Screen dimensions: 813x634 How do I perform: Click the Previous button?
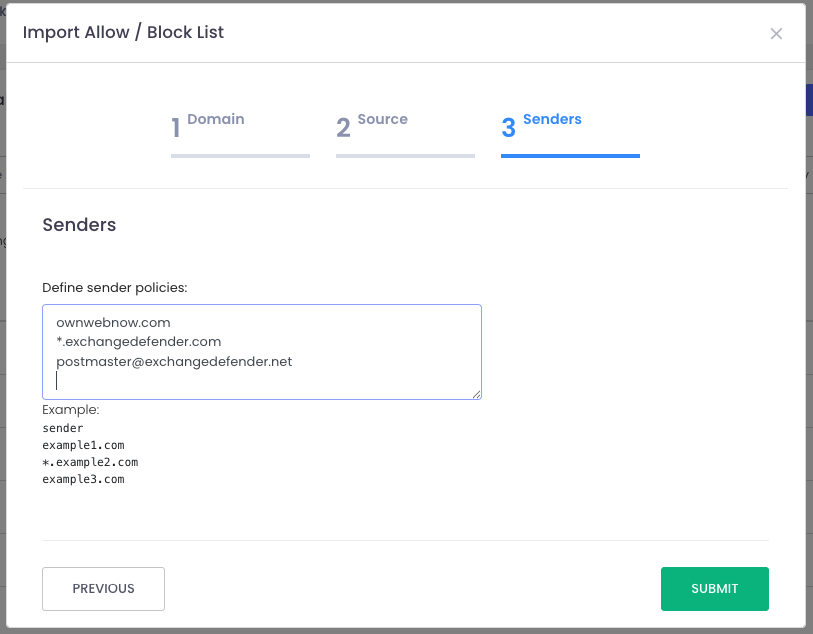pos(103,588)
